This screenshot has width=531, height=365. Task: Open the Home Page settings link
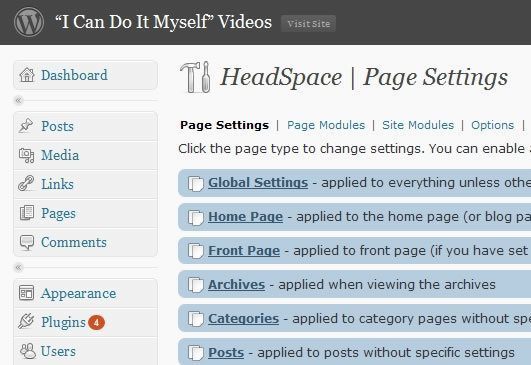tap(245, 217)
